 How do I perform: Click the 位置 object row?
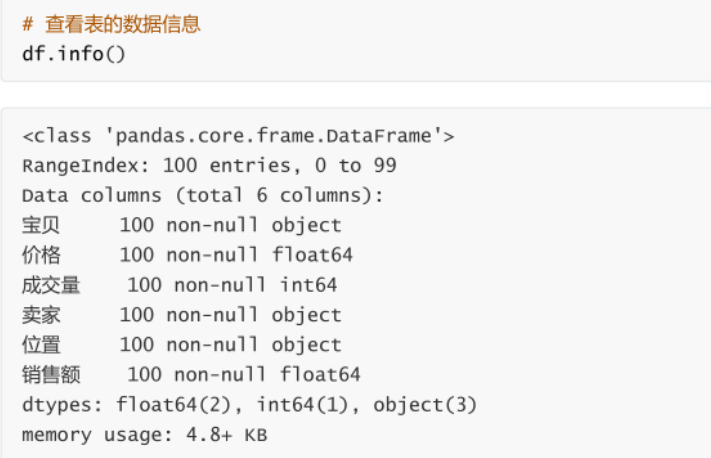182,345
